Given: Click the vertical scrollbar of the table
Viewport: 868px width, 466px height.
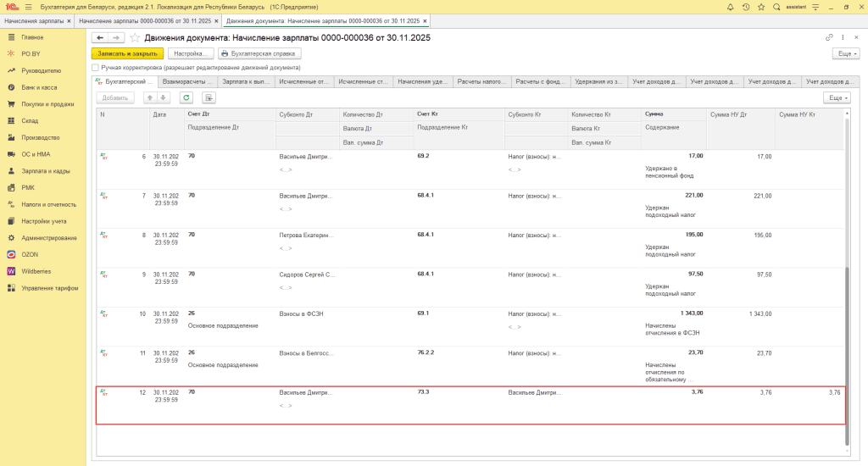Looking at the screenshot, I should tap(847, 339).
